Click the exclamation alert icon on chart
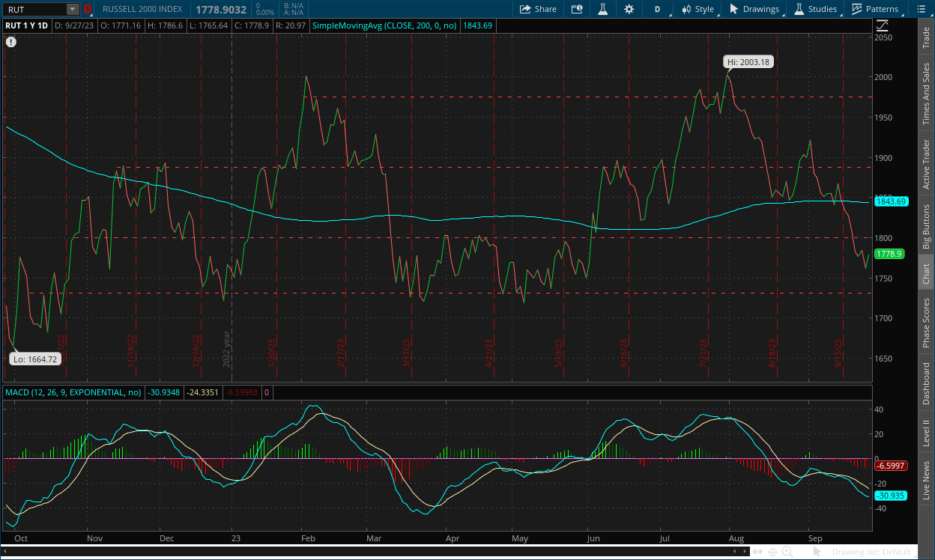 tap(10, 42)
